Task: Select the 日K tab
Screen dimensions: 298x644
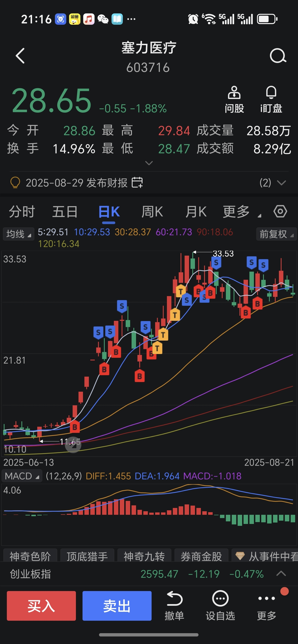Action: pos(109,212)
